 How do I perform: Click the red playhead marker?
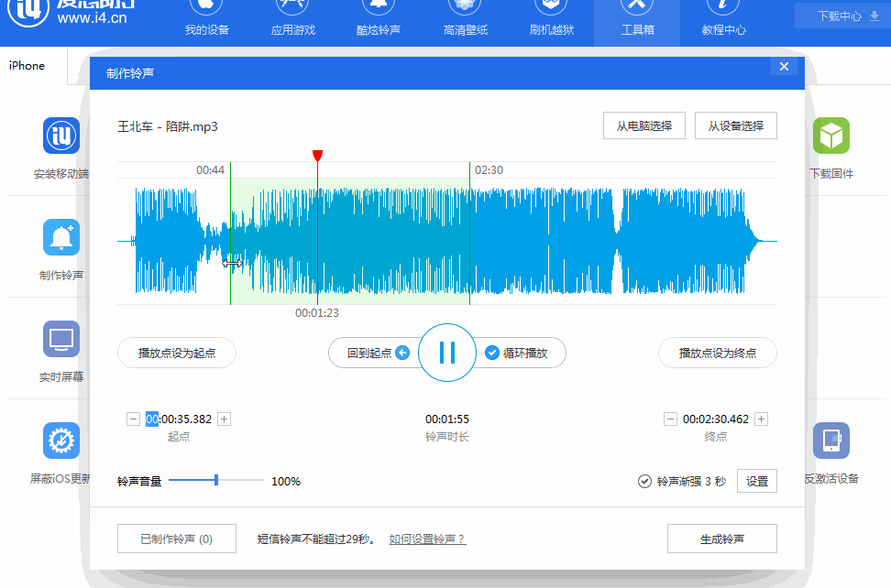pos(318,156)
